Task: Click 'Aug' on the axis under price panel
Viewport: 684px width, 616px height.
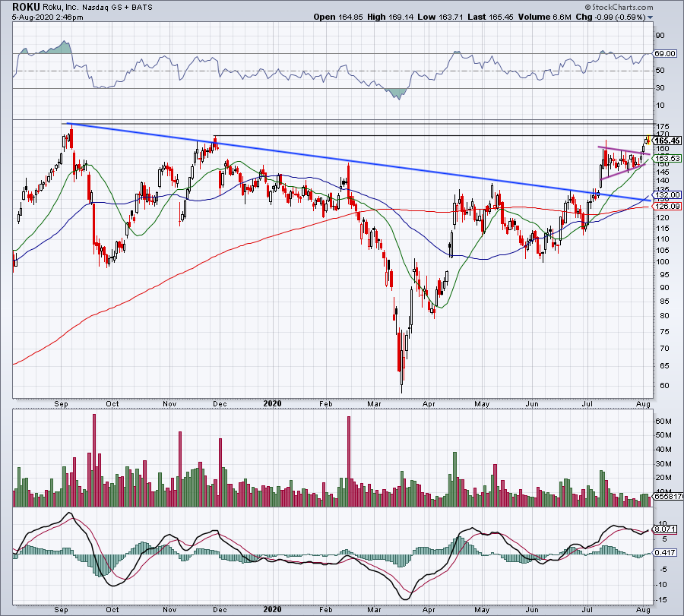Action: click(644, 403)
